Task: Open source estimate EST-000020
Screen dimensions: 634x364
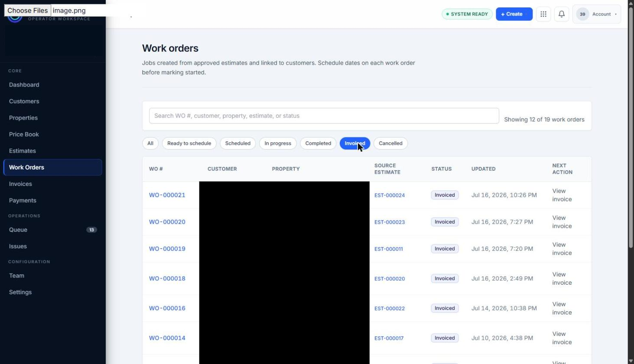Action: [x=390, y=279]
